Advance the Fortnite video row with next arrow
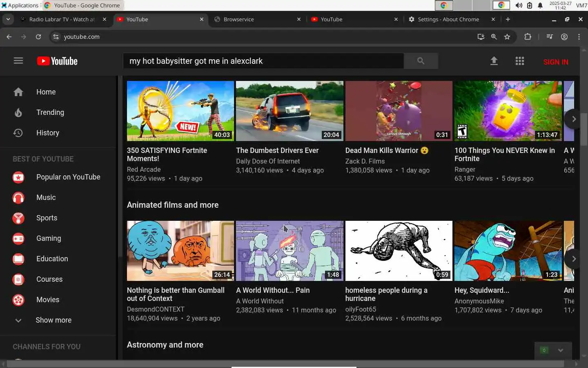The height and width of the screenshot is (368, 588). [573, 119]
